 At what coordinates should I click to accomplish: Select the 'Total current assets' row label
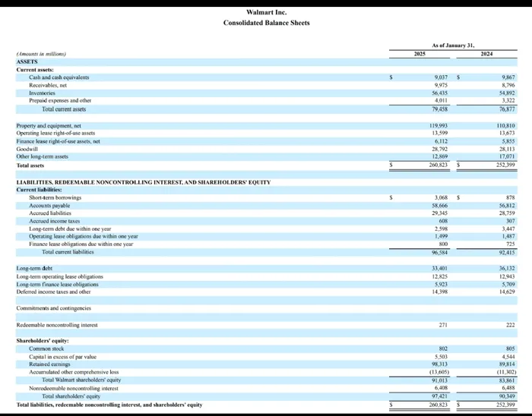point(64,109)
